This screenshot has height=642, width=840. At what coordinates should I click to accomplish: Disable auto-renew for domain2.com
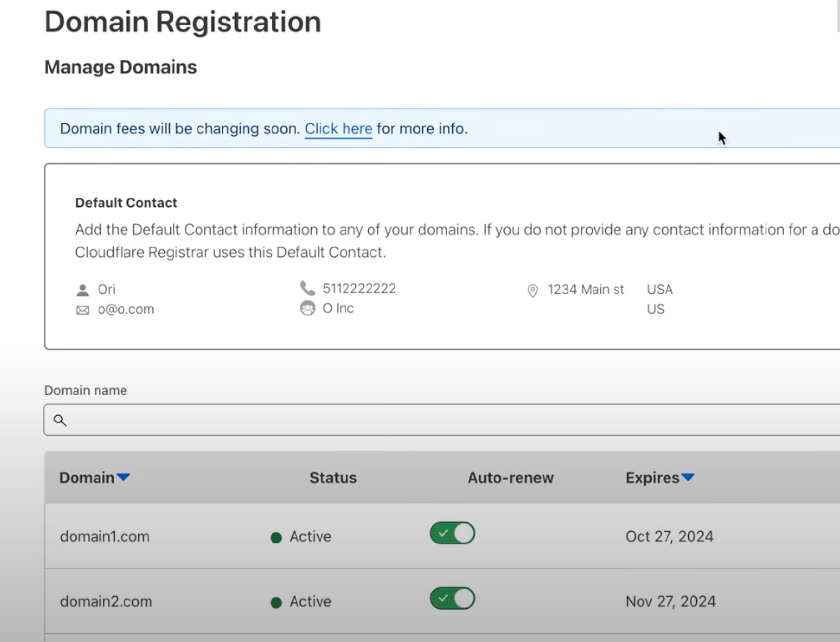pyautogui.click(x=451, y=598)
